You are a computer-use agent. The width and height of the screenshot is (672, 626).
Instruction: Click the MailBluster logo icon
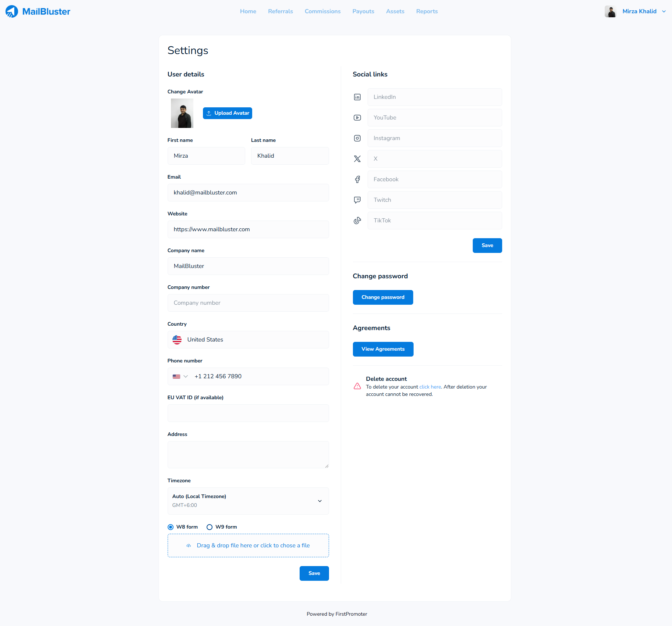coord(12,11)
